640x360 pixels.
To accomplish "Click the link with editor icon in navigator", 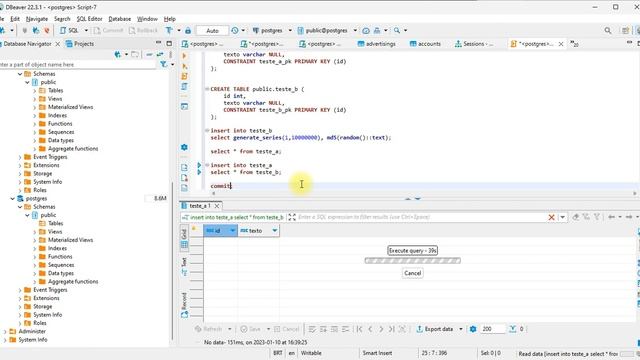I will point(160,54).
